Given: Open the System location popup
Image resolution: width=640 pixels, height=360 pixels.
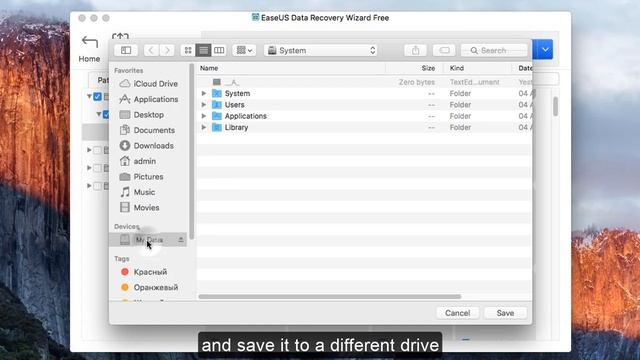Looking at the screenshot, I should (x=321, y=50).
